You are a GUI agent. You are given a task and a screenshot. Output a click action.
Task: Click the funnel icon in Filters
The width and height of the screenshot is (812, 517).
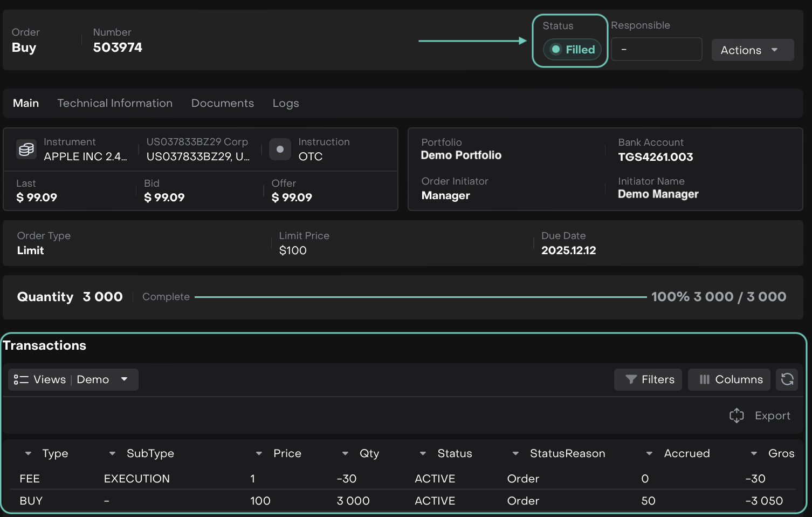tap(631, 379)
